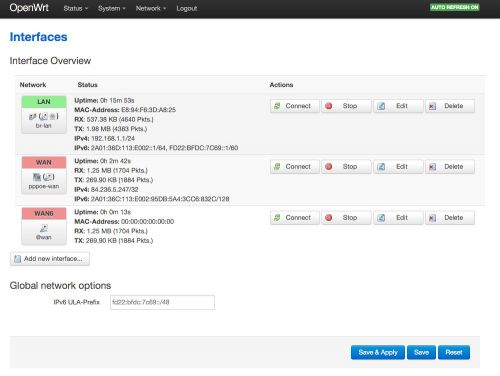The height and width of the screenshot is (376, 500).
Task: Edit the WAN6 interface
Action: coord(398,218)
